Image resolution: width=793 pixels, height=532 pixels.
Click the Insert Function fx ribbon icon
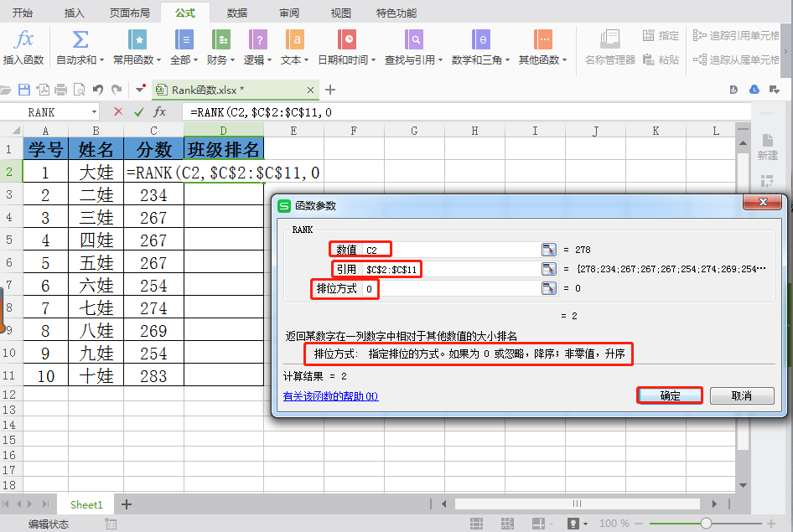pyautogui.click(x=23, y=39)
